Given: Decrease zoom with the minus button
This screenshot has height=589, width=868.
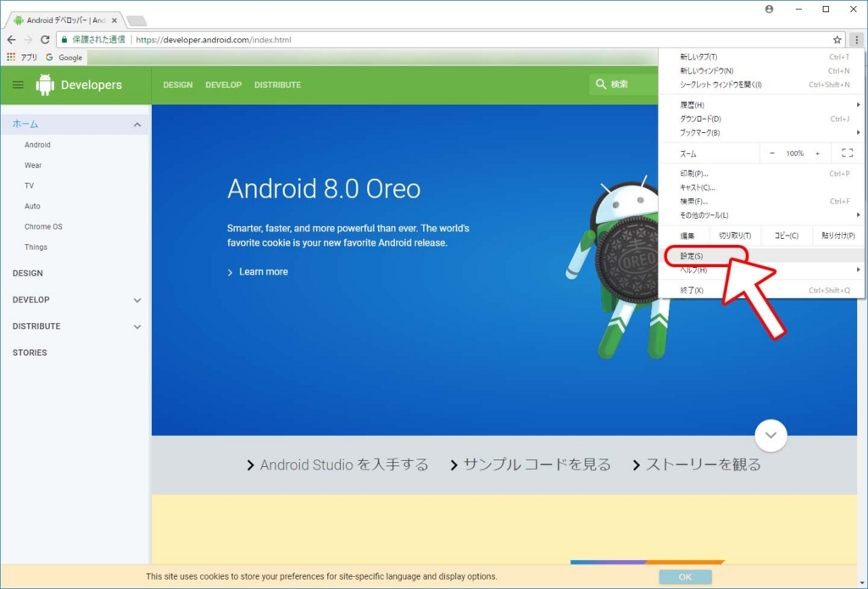Looking at the screenshot, I should [x=772, y=153].
